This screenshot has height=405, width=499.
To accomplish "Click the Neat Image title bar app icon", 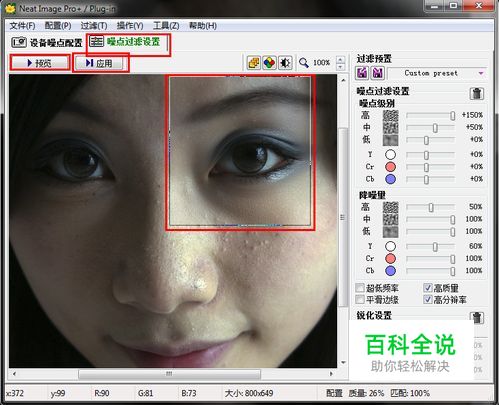I will (x=10, y=8).
